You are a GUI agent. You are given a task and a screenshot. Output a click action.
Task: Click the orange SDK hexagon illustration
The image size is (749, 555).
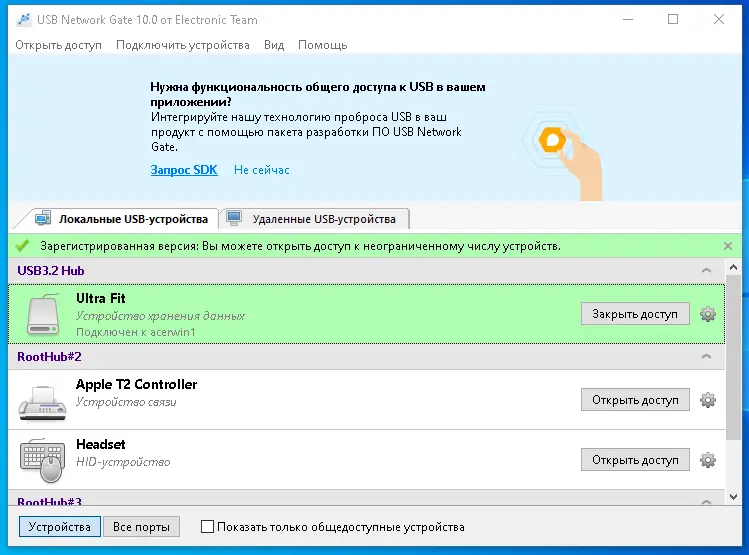click(x=552, y=140)
